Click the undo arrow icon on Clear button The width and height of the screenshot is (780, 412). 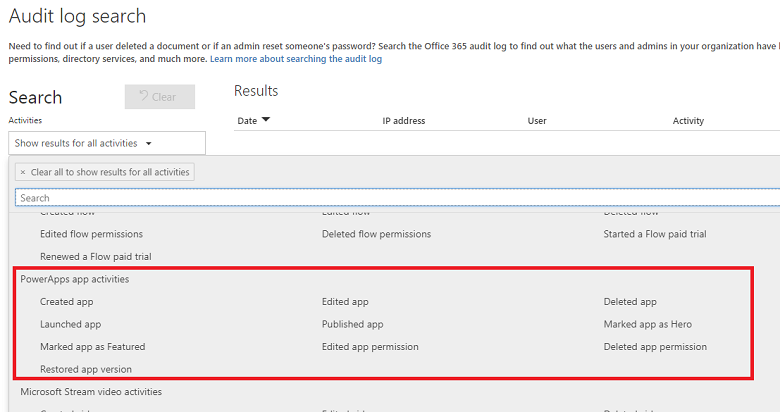pos(144,96)
